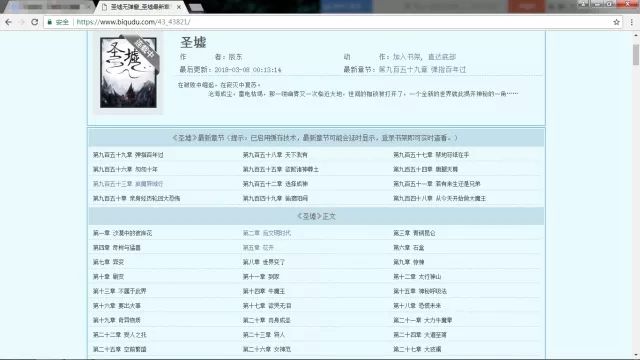Open chapter 第九百四十八章
This screenshot has height=360, width=640.
coord(439,198)
